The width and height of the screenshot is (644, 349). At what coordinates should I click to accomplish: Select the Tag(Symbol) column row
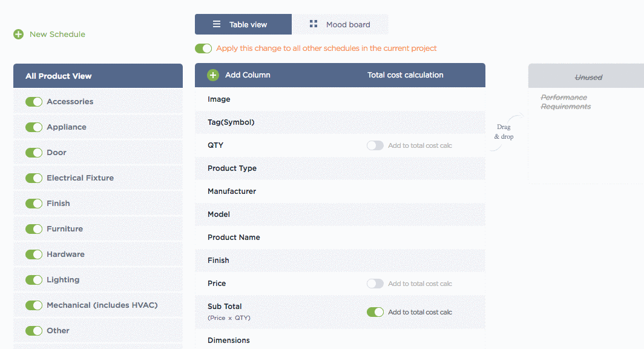point(340,122)
